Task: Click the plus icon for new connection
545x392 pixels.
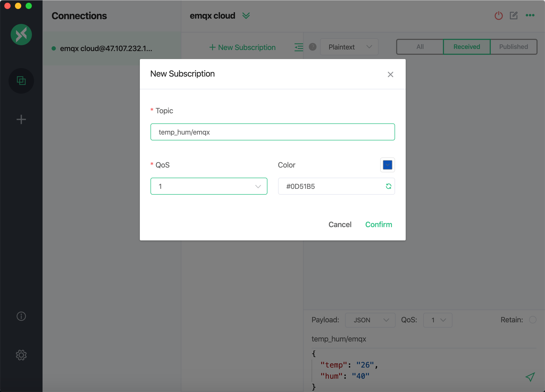Action: 21,119
